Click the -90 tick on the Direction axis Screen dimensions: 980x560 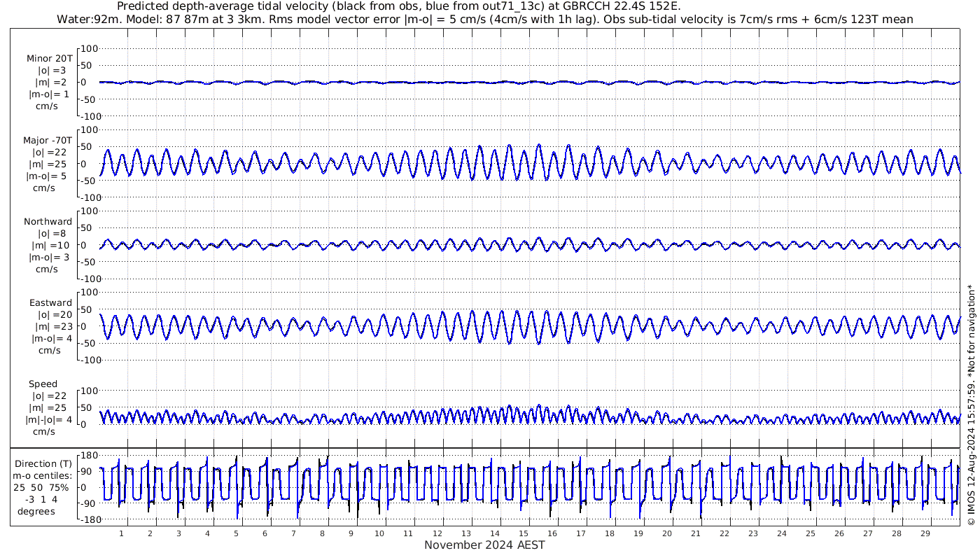coord(87,503)
